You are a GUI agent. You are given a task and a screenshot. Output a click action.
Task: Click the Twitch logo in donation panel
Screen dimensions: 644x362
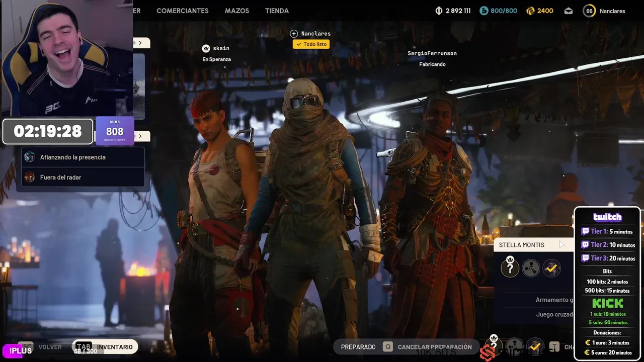[x=607, y=217]
